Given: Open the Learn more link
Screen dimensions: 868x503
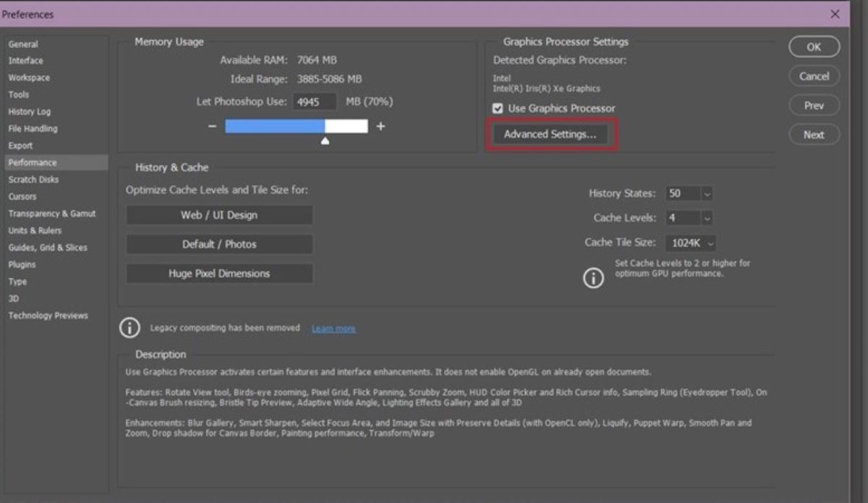Looking at the screenshot, I should (x=333, y=329).
